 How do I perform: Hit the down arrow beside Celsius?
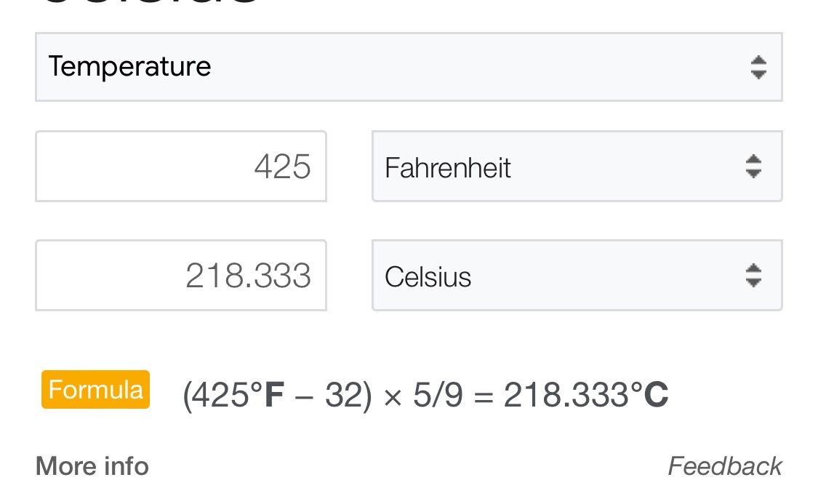point(753,284)
